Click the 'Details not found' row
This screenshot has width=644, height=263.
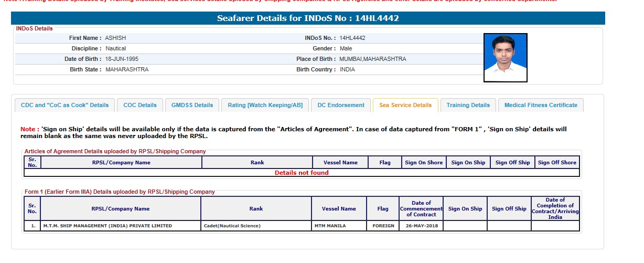[302, 173]
